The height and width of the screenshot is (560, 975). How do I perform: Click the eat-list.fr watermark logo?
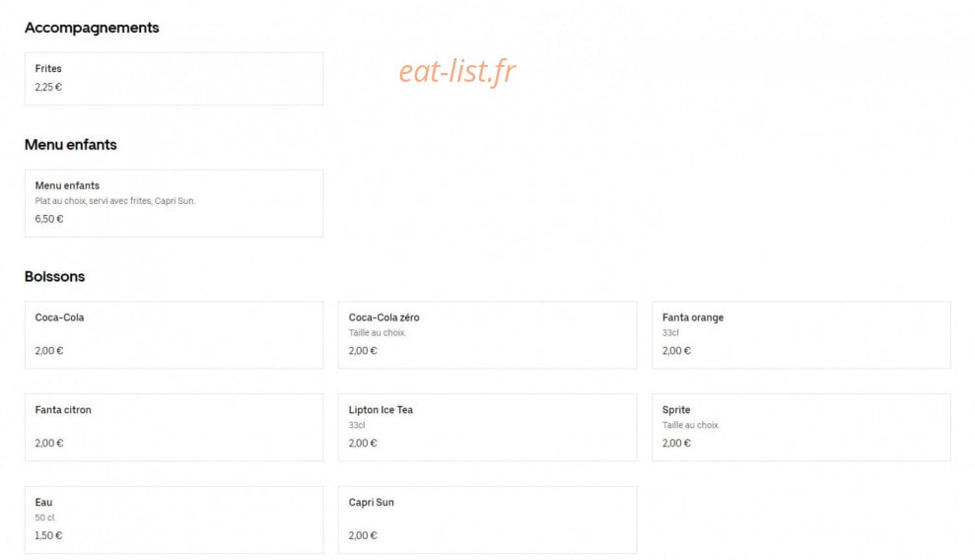click(x=457, y=71)
